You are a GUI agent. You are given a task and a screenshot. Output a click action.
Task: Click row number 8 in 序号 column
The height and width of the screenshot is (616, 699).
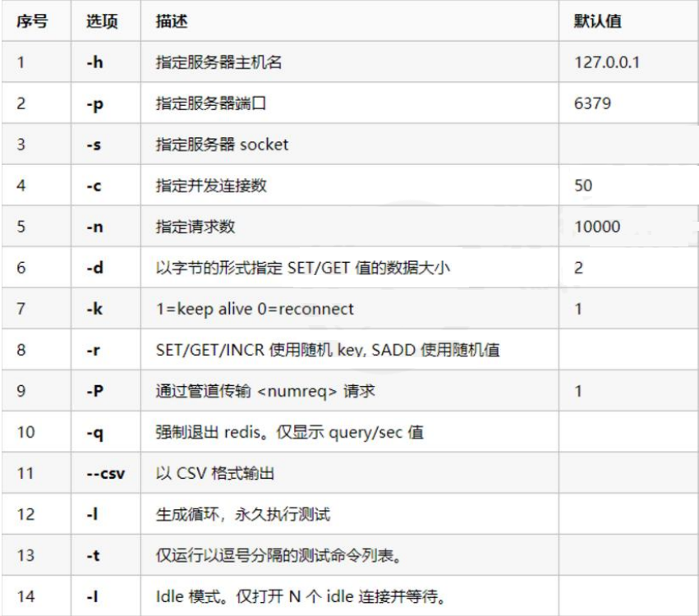tap(21, 350)
